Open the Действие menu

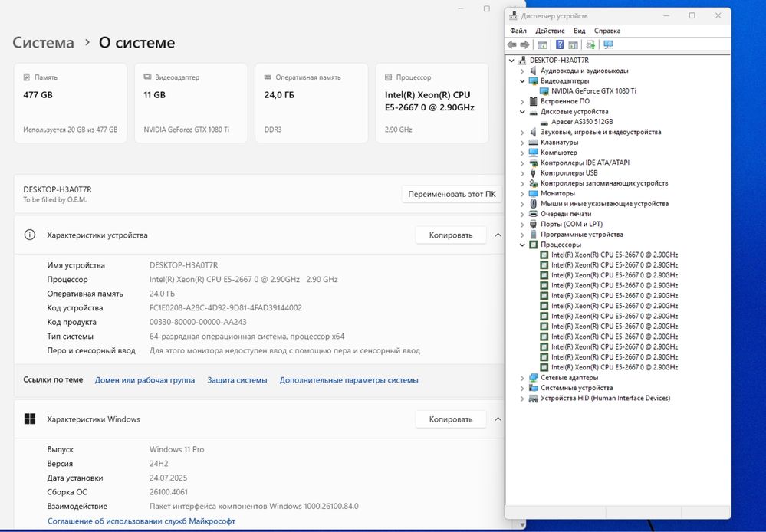[550, 31]
